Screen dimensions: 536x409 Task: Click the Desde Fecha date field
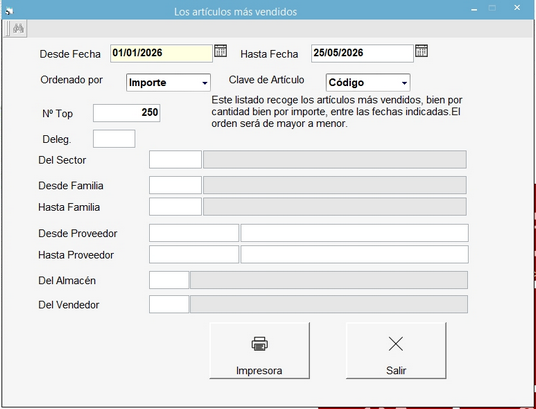(161, 53)
